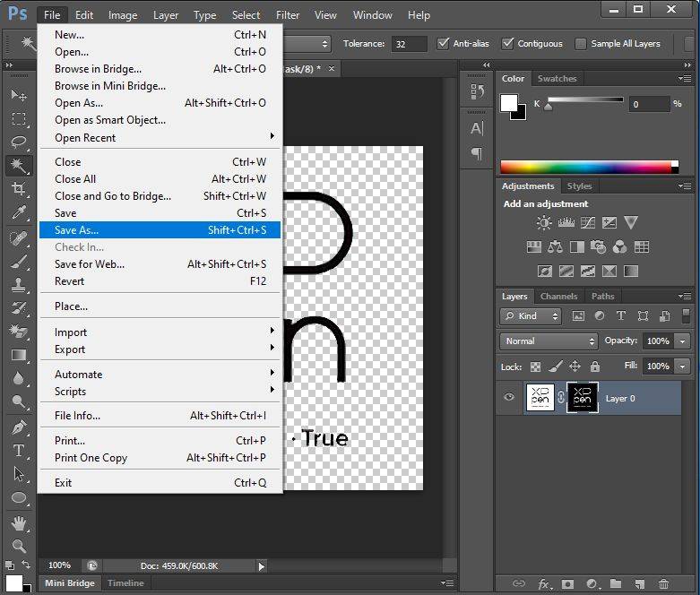Viewport: 700px width, 595px height.
Task: Select the Horizontal Type tool
Action: [18, 450]
